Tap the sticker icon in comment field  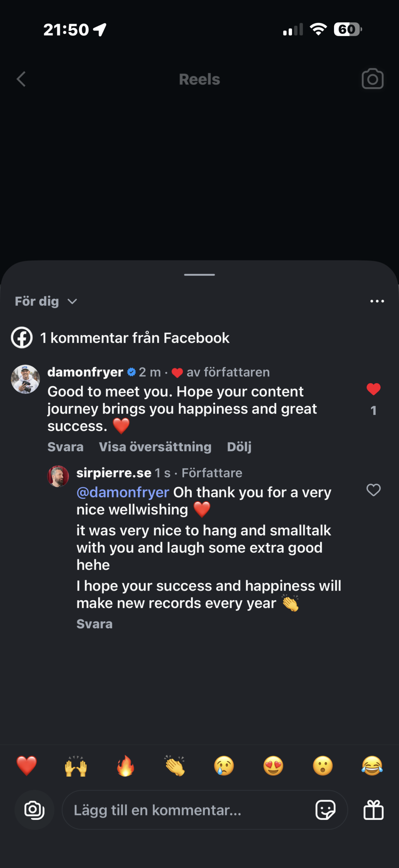point(325,810)
